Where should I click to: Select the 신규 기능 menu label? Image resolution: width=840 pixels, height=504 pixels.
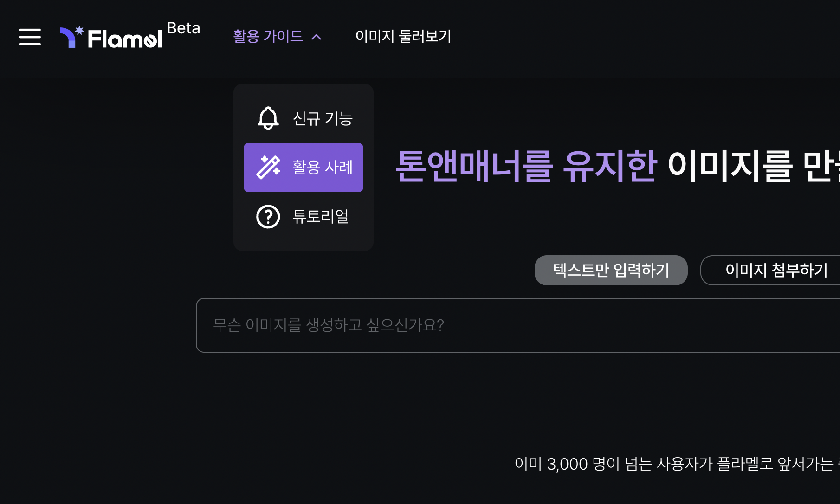pos(323,118)
